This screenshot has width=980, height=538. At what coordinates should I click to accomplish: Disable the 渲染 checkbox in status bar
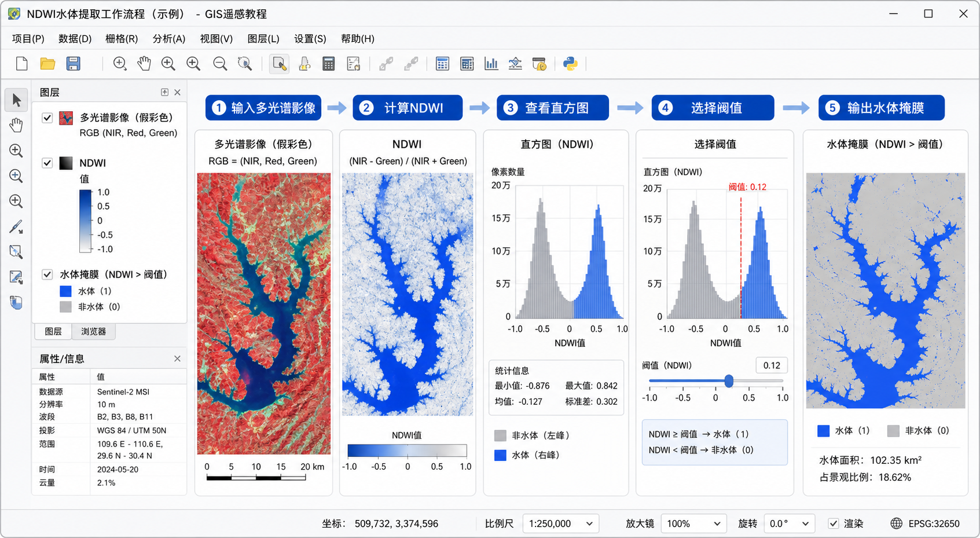(834, 524)
